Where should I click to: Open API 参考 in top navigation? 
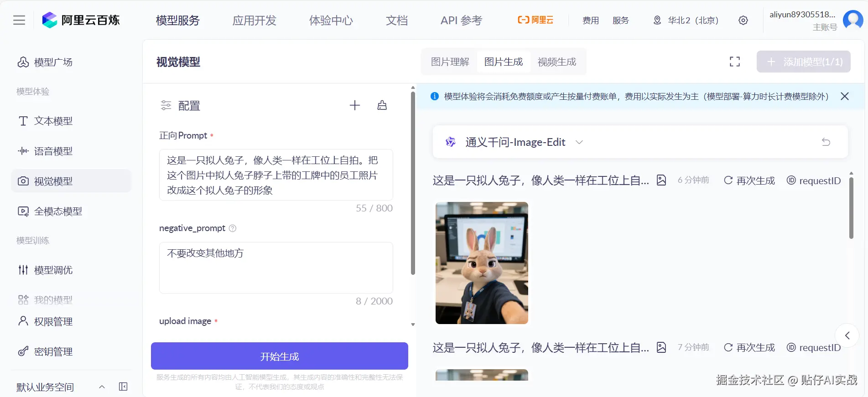[461, 21]
